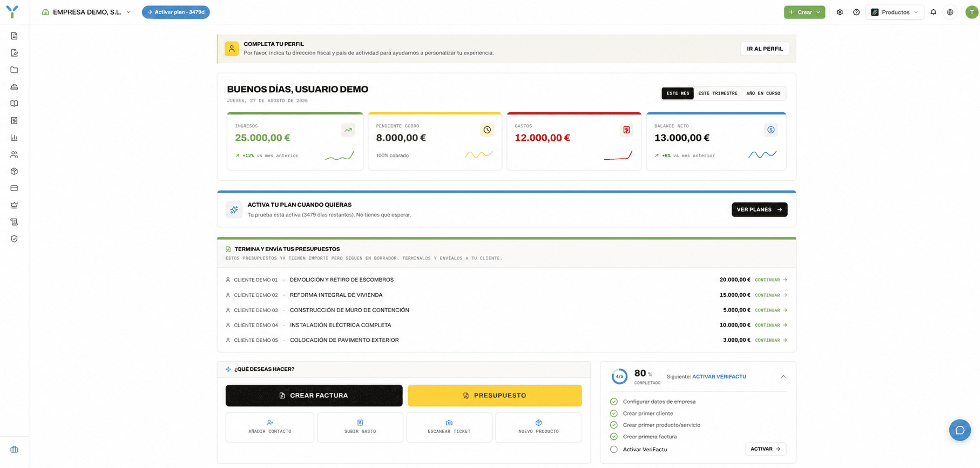This screenshot has width=980, height=468.
Task: Click the CLIENTE DEMO 01 row label
Action: click(255, 280)
